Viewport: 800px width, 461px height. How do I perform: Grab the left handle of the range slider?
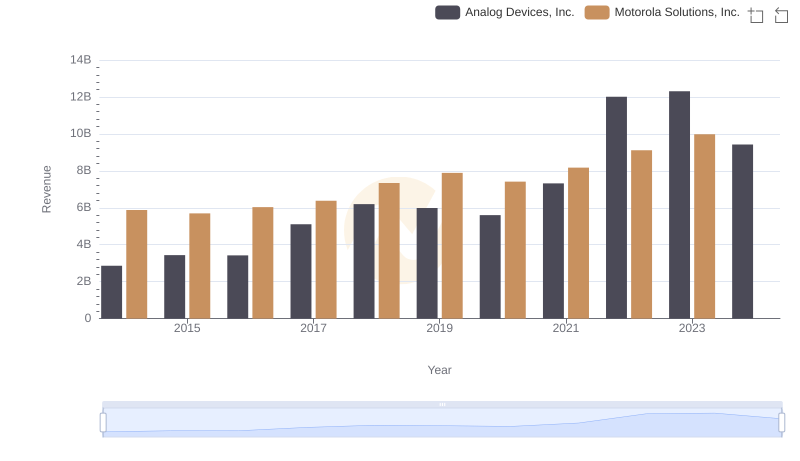point(103,423)
